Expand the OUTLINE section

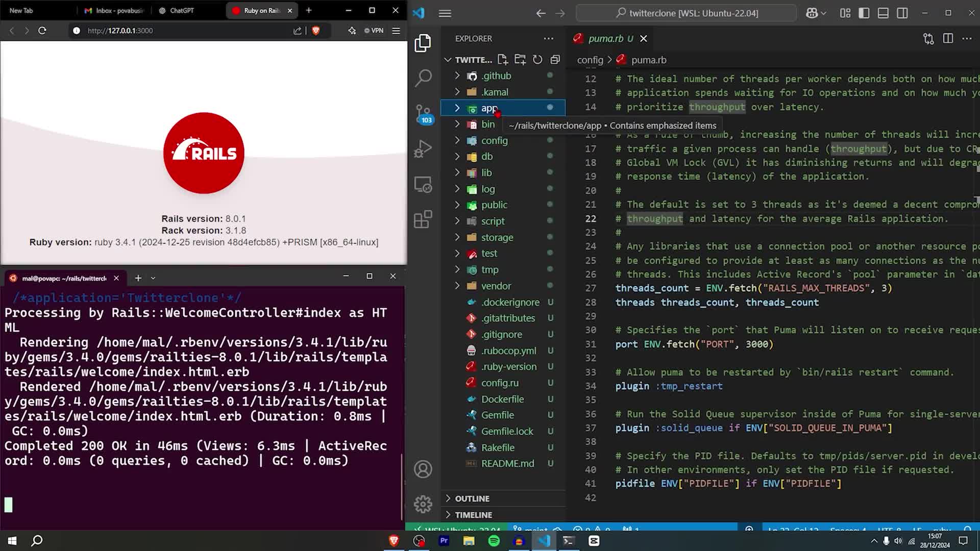coord(472,498)
